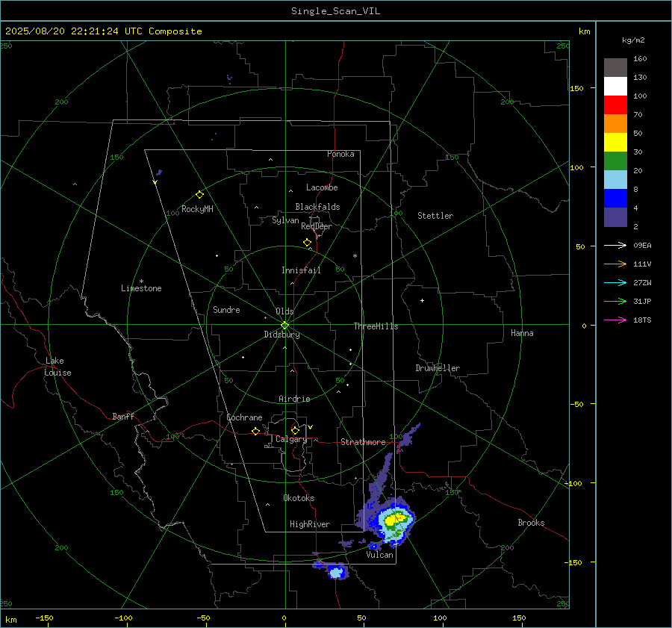The width and height of the screenshot is (672, 628).
Task: Click the Brooks city label
Action: 531,523
